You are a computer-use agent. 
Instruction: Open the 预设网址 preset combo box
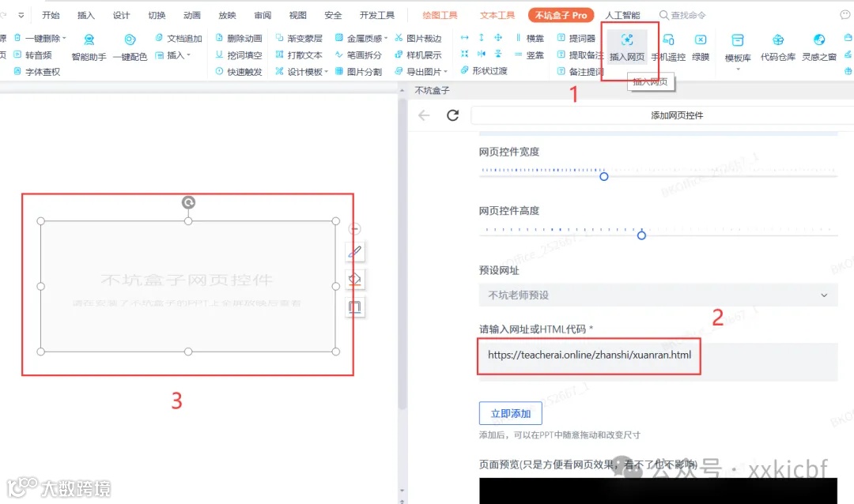[x=658, y=295]
